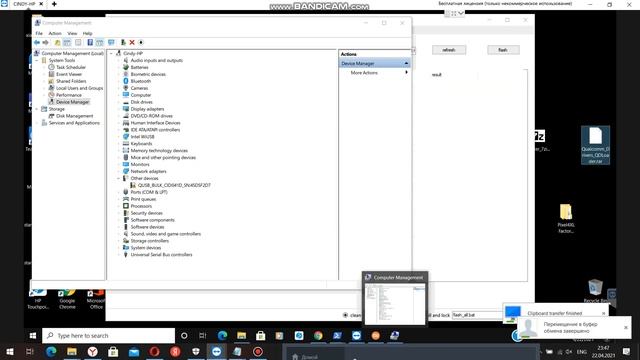Image resolution: width=640 pixels, height=360 pixels.
Task: Add a new session tab with plus
Action: click(54, 4)
